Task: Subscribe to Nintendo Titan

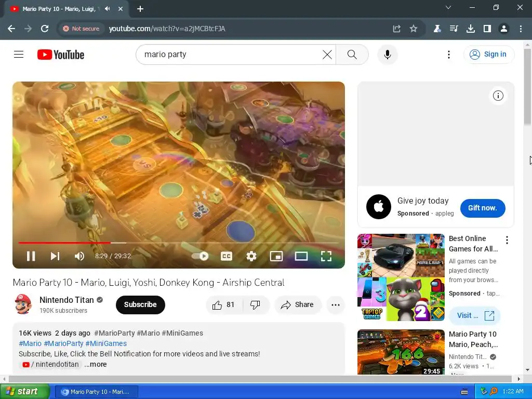Action: (x=140, y=304)
